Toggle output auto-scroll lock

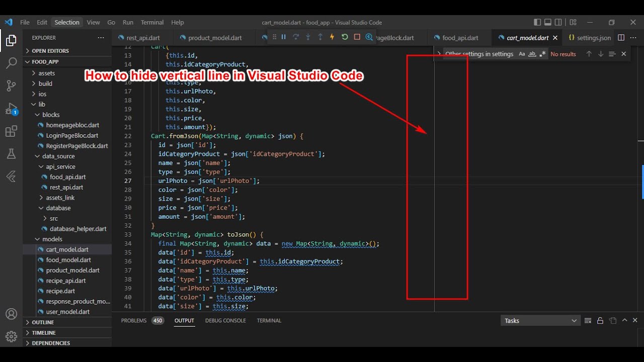[x=600, y=320]
